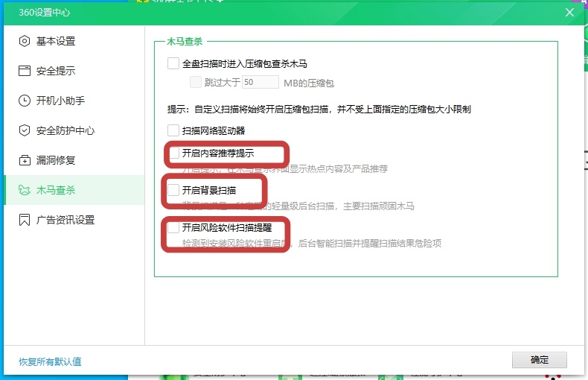Enable 扫描网络驱动器 checkbox

tap(173, 130)
